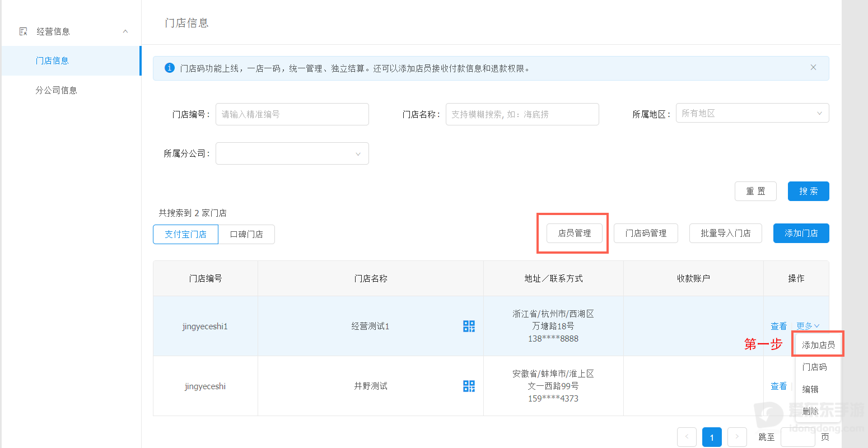Switch to the 支付宝门店 tab
This screenshot has height=448, width=868.
coord(185,234)
